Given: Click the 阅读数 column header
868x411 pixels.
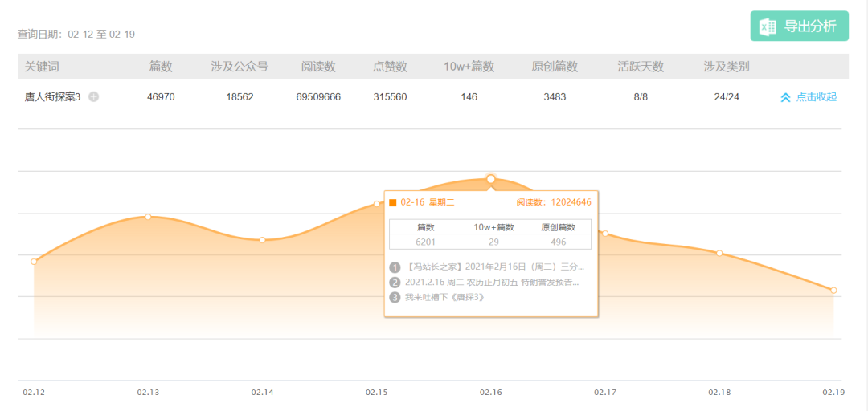Looking at the screenshot, I should [x=318, y=67].
